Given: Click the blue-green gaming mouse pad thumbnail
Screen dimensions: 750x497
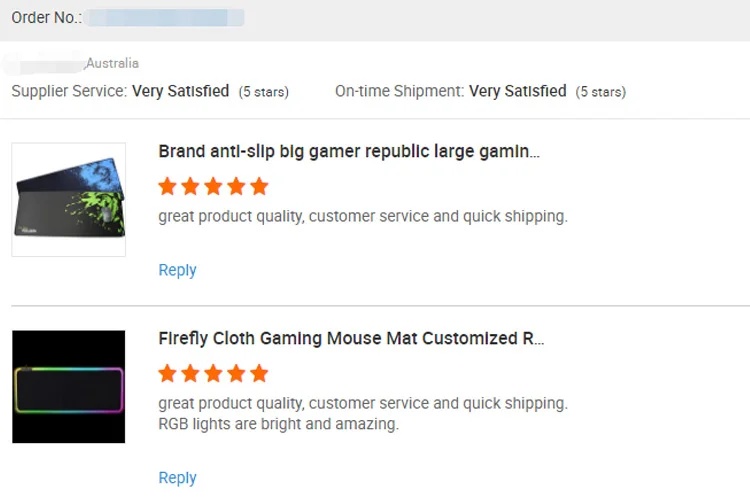Looking at the screenshot, I should click(68, 200).
